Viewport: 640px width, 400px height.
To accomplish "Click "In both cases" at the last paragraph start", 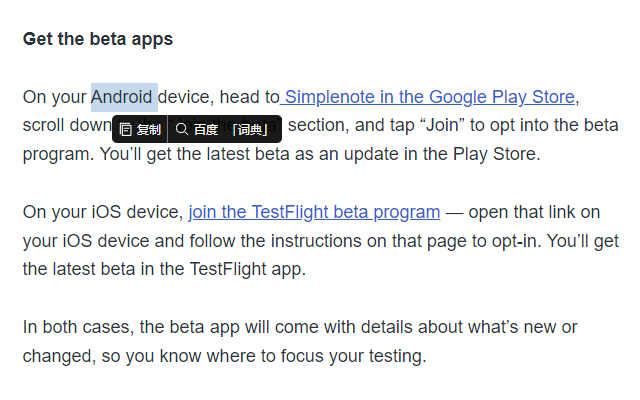I will click(77, 327).
